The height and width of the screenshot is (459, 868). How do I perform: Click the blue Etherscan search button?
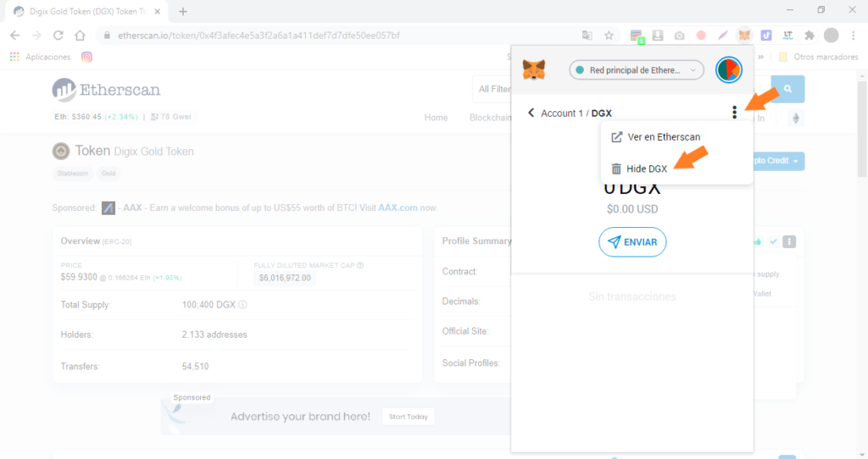(x=787, y=89)
